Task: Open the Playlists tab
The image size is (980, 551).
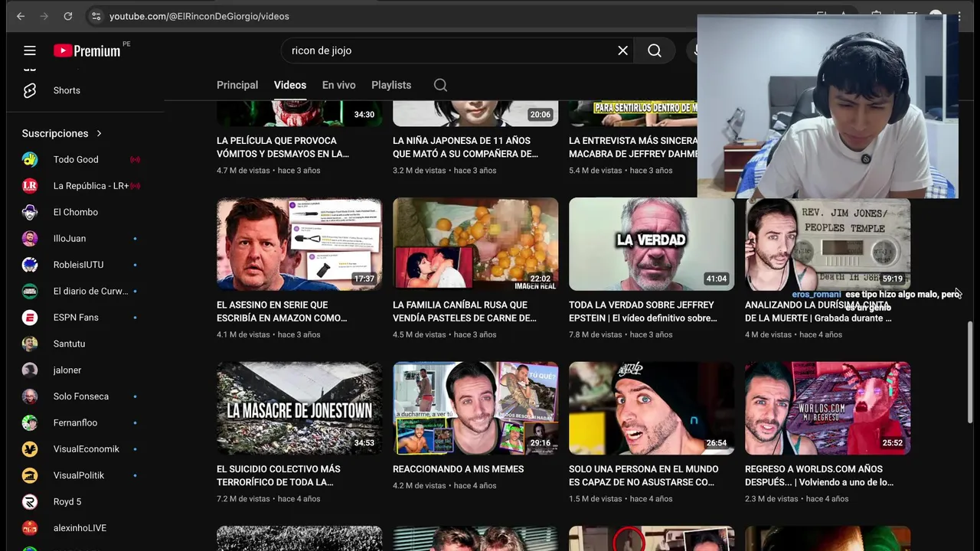Action: coord(391,85)
